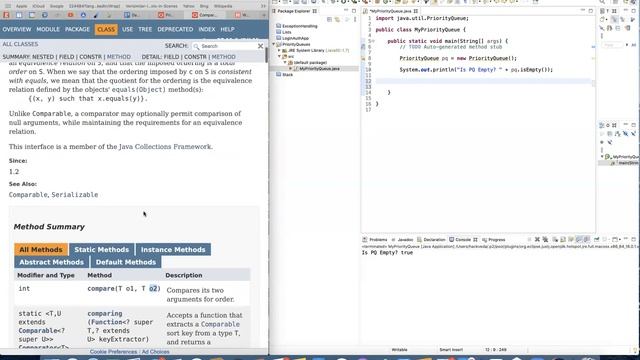Place cursor on empty line 12 in editor
This screenshot has height=360, width=640.
[484, 81]
